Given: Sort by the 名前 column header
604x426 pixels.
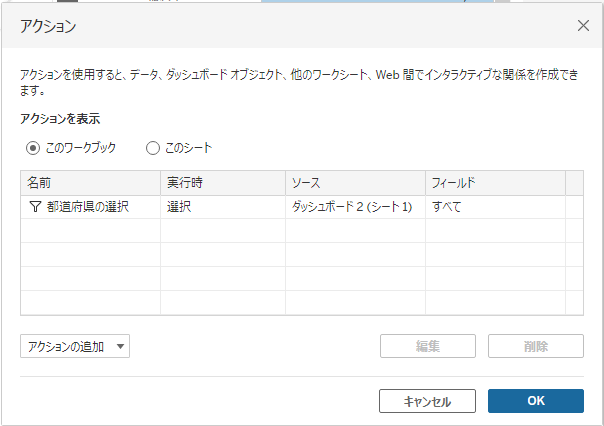Looking at the screenshot, I should [x=90, y=183].
